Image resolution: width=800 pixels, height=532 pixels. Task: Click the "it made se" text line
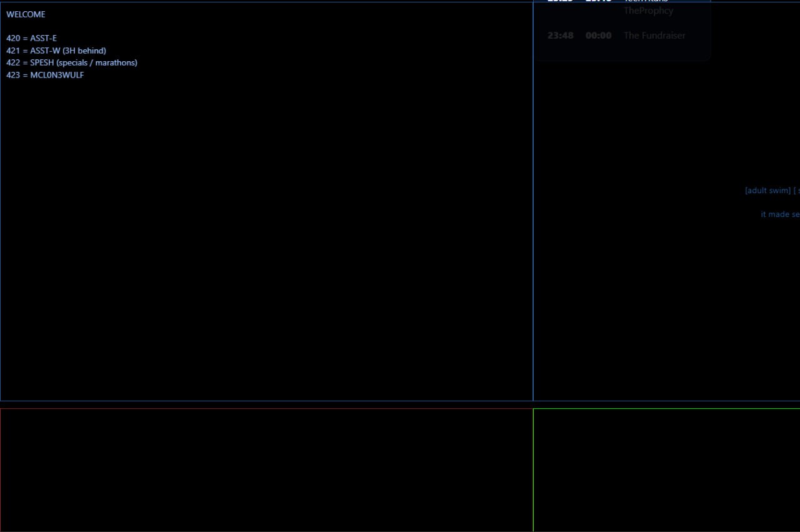780,214
